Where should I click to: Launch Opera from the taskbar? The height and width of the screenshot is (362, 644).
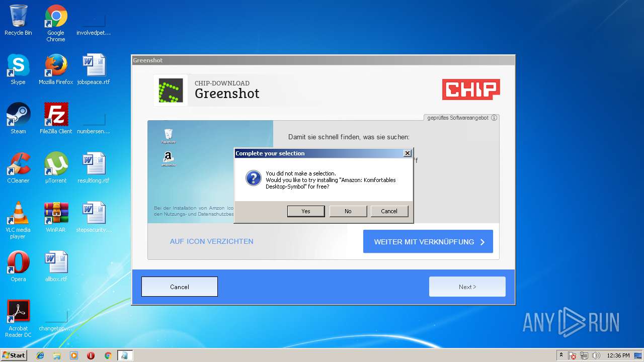(91, 355)
